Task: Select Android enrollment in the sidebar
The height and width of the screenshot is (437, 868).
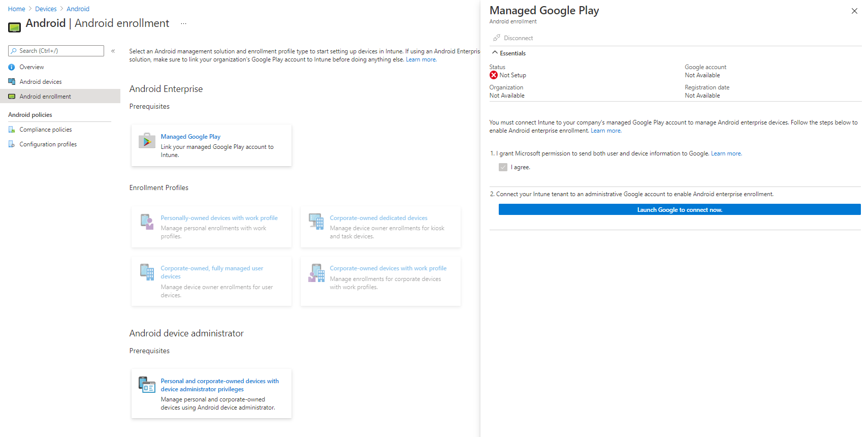Action: point(45,97)
